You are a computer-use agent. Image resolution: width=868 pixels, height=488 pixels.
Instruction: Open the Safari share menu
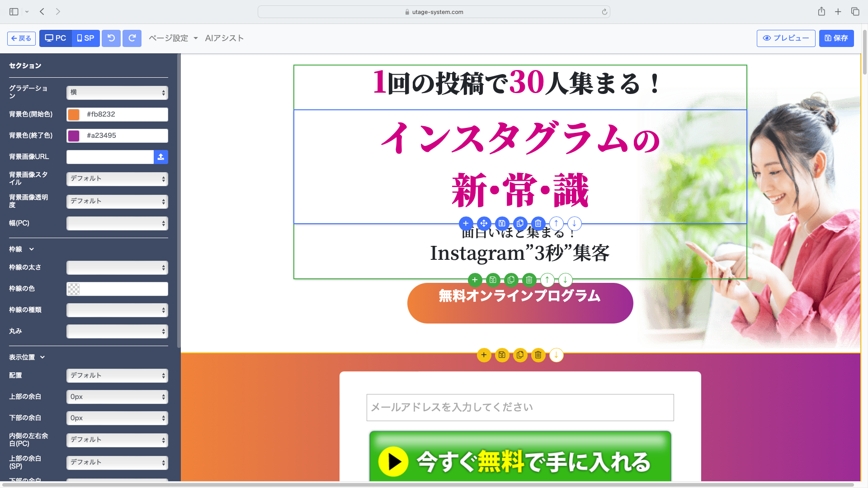[821, 12]
